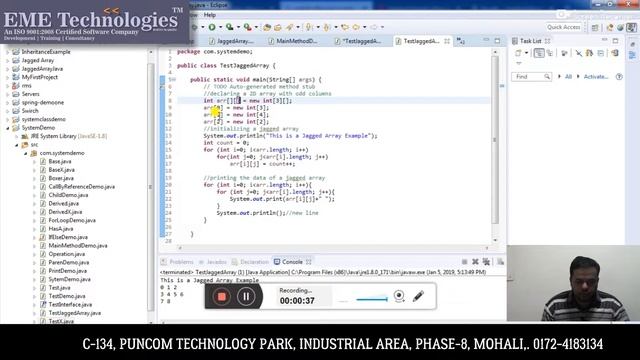Viewport: 640px width, 360px height.
Task: Open Task List view menu triangle
Action: coord(519,63)
